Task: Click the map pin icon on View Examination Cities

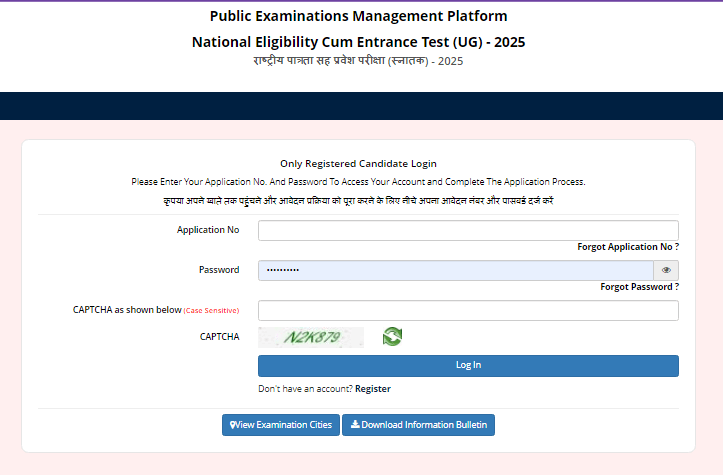Action: click(232, 425)
